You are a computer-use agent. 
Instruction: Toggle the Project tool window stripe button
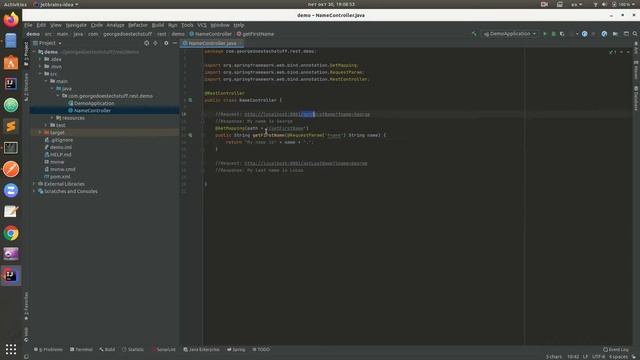26,53
